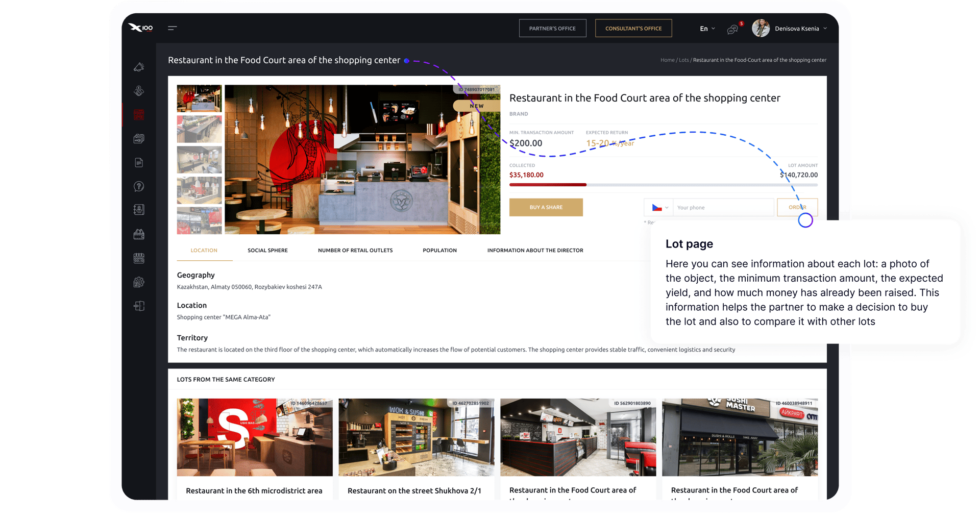Click the Shopping center "MEGA Alma-Ata" text
Screen dimensions: 980x520
224,317
